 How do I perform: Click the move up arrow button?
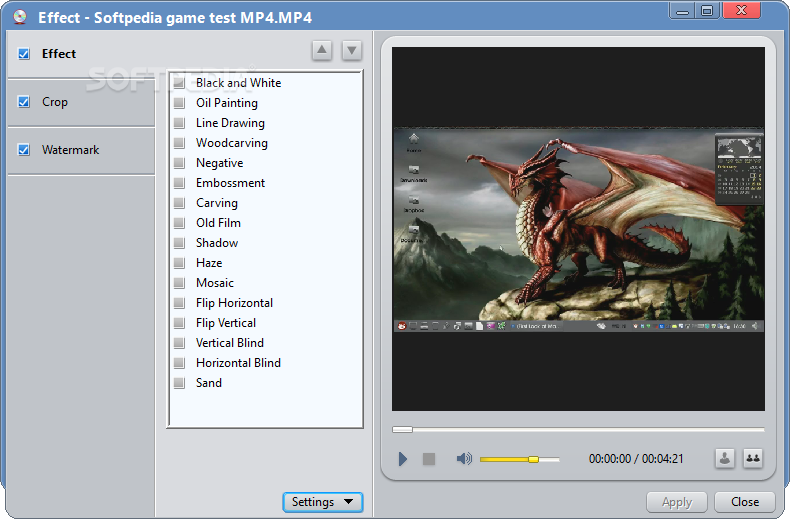point(322,50)
